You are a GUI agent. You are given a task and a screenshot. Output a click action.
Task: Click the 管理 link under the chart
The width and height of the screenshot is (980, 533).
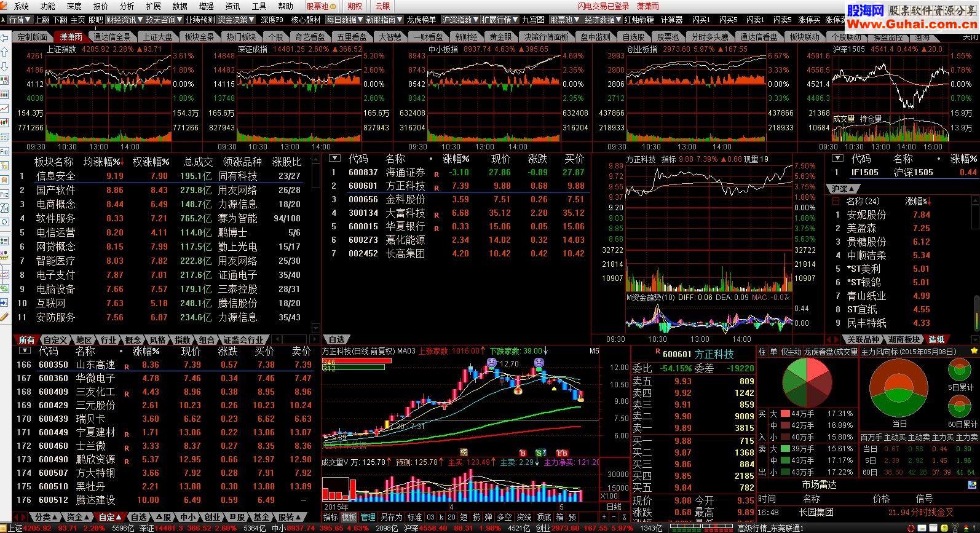(x=368, y=517)
